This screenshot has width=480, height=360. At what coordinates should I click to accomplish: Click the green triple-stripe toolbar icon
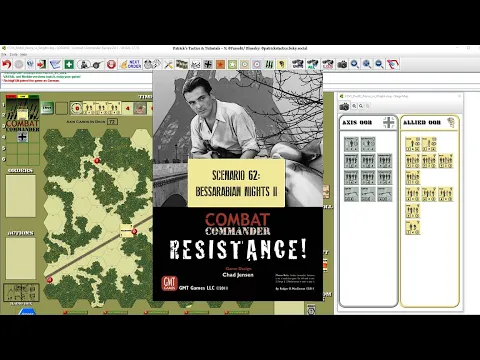[269, 64]
